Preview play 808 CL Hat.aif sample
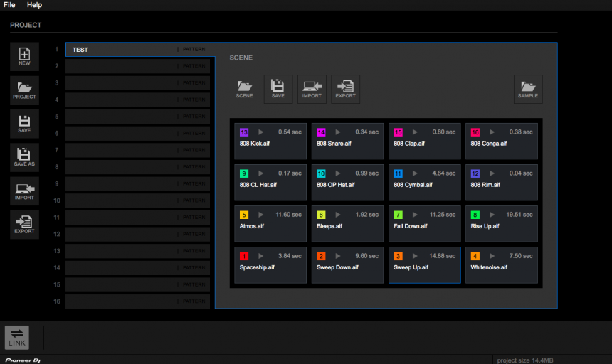 260,173
